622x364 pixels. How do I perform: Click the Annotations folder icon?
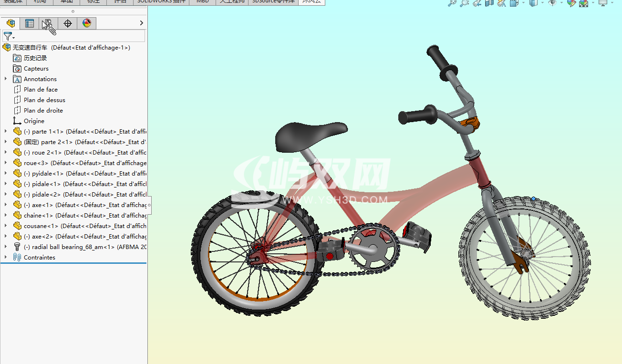coord(17,79)
